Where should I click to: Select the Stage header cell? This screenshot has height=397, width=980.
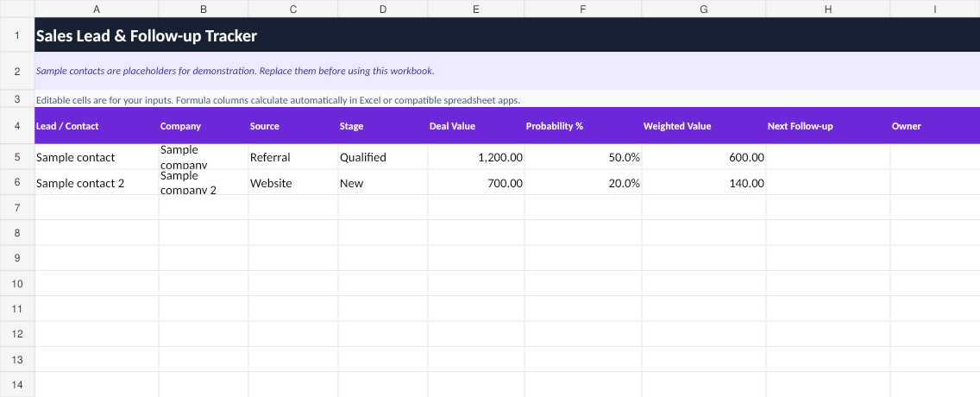pos(383,126)
